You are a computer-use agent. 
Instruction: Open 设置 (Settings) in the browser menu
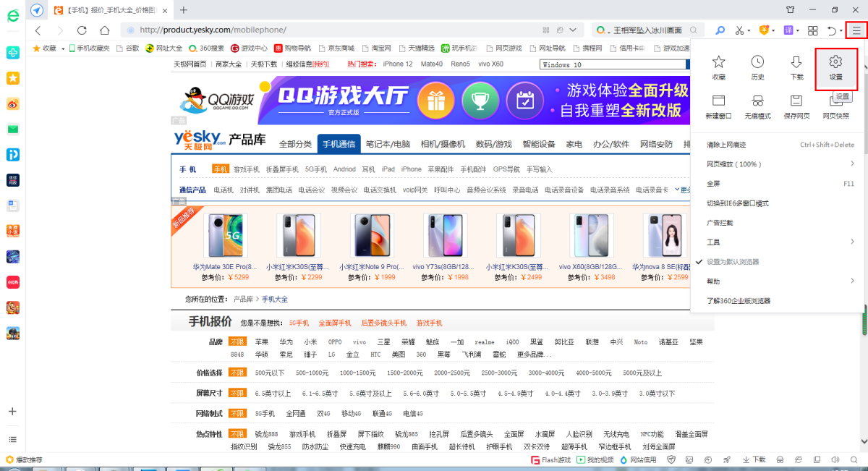tap(835, 67)
